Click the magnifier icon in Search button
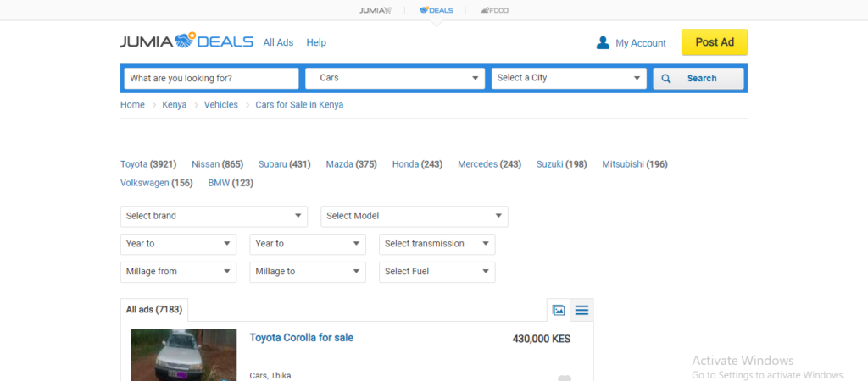 point(666,79)
